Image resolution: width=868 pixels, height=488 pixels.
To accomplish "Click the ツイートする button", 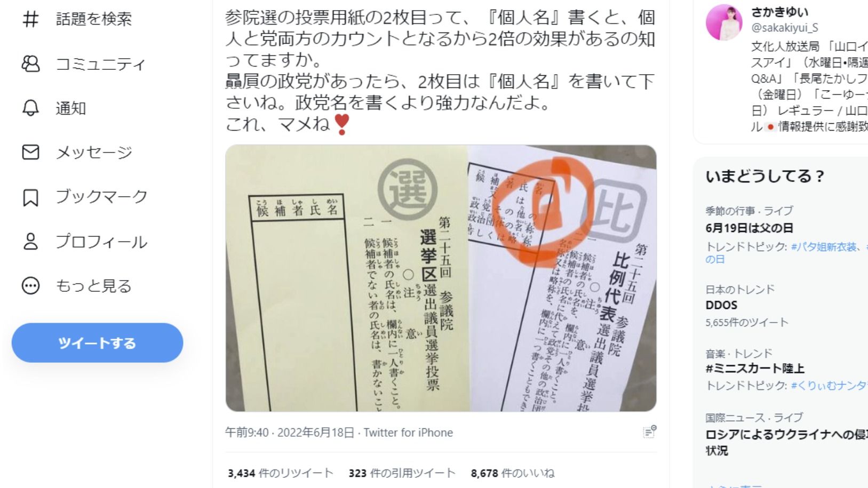I will click(97, 343).
